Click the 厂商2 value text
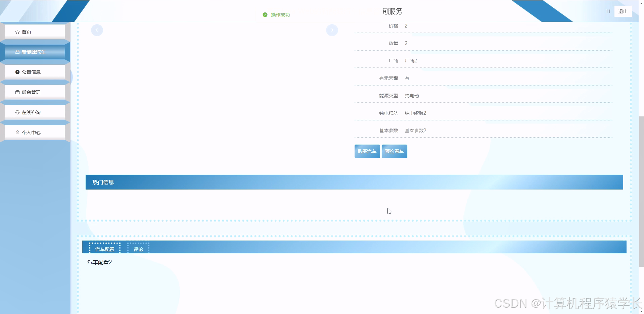This screenshot has height=314, width=644. tap(411, 61)
